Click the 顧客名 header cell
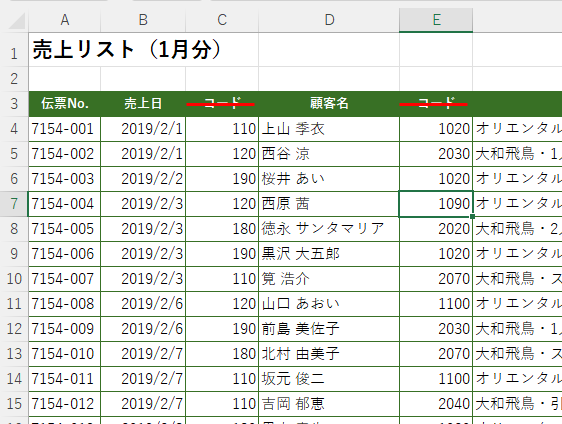 tap(329, 104)
